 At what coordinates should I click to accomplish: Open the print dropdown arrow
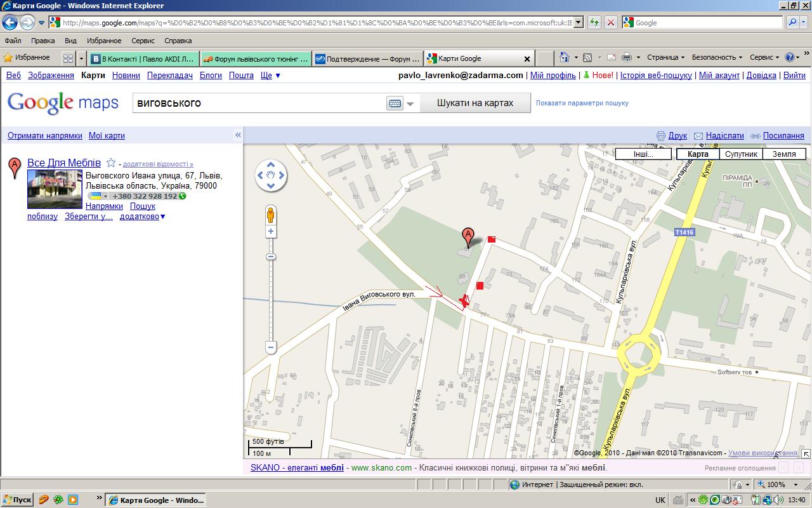pos(638,58)
